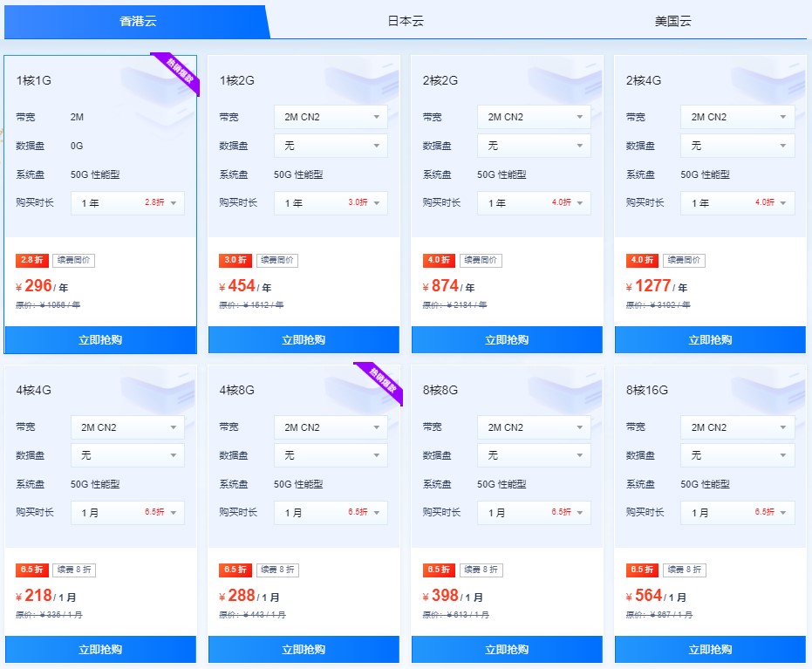Viewport: 812px width, 669px height.
Task: Click the ¥288/1月 price
Action: (249, 596)
